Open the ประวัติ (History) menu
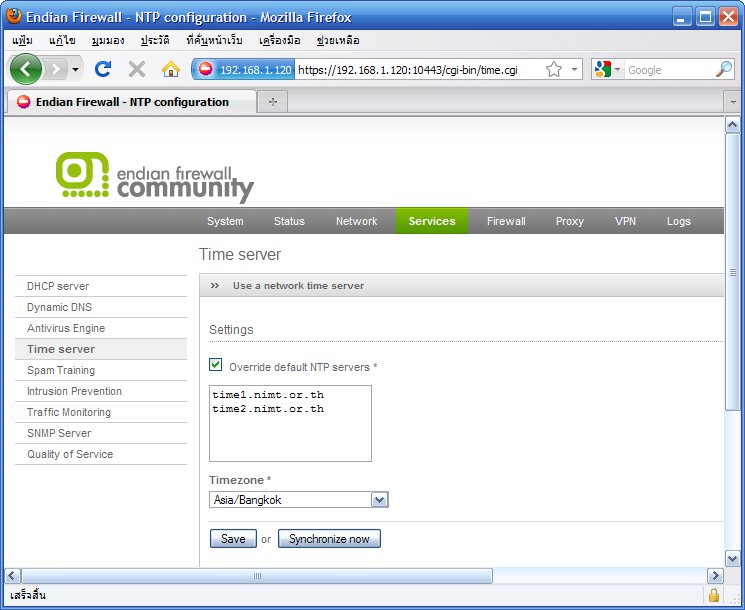745x610 pixels. click(155, 40)
